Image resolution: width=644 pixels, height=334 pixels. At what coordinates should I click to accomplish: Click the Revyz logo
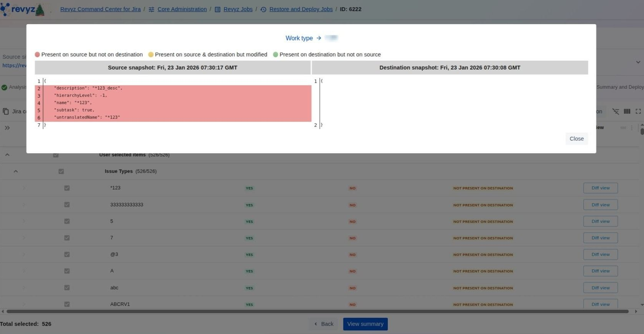[22, 9]
